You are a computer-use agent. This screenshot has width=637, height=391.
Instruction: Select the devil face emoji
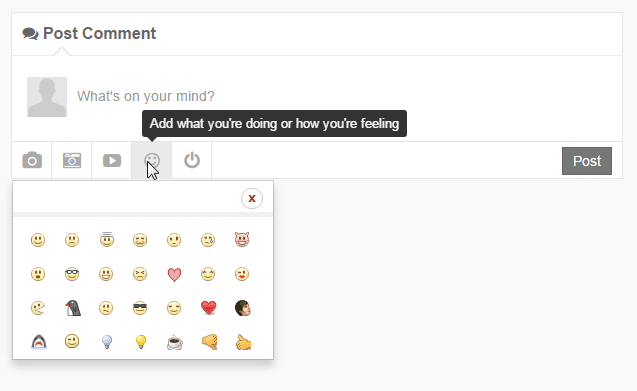coord(242,239)
